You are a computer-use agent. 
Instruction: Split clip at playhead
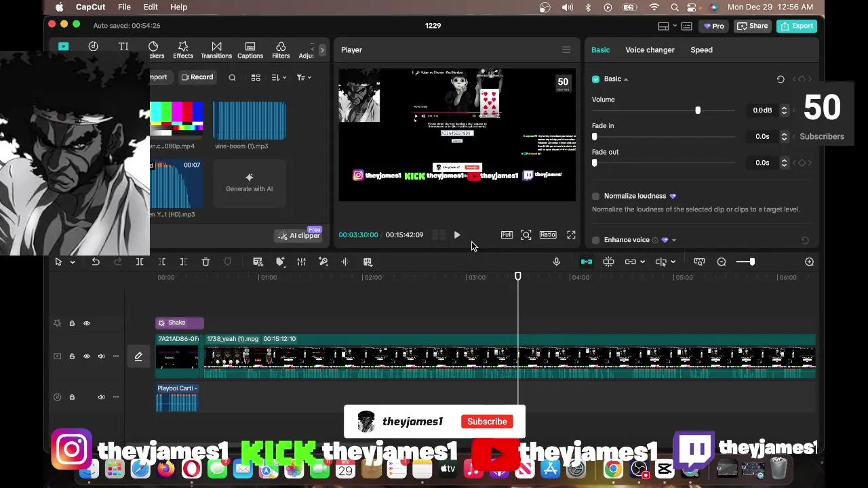coord(140,262)
